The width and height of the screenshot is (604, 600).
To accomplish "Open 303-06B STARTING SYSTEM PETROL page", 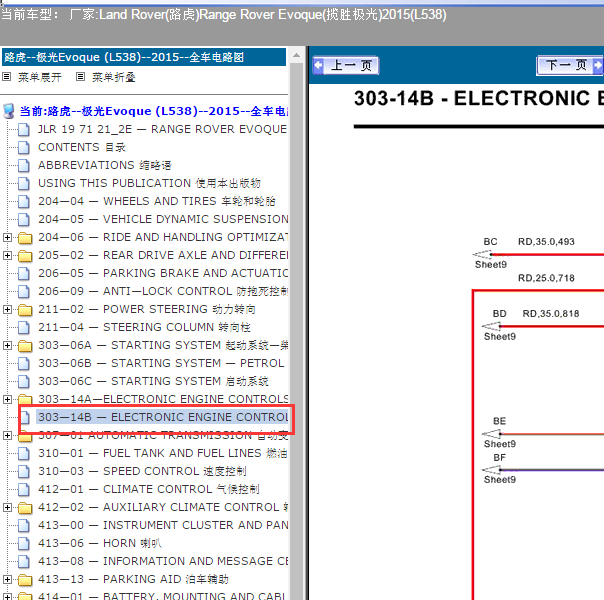I will [161, 363].
